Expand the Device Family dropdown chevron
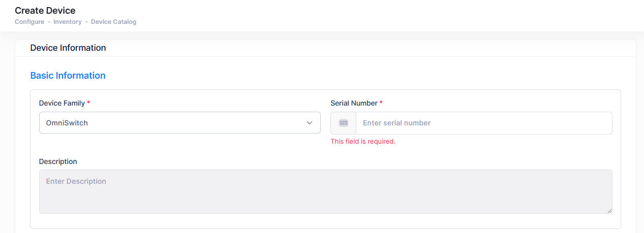The image size is (644, 233). [x=310, y=123]
